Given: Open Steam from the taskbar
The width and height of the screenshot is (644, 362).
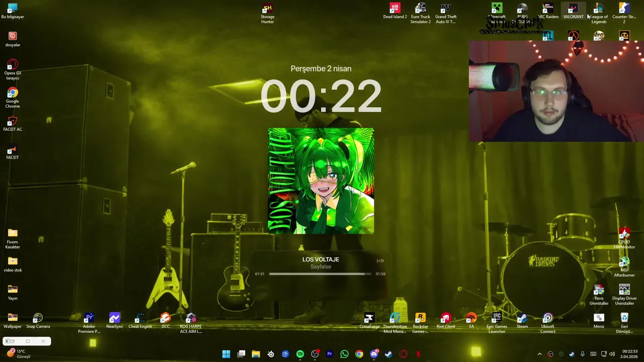Looking at the screenshot, I should tap(388, 354).
